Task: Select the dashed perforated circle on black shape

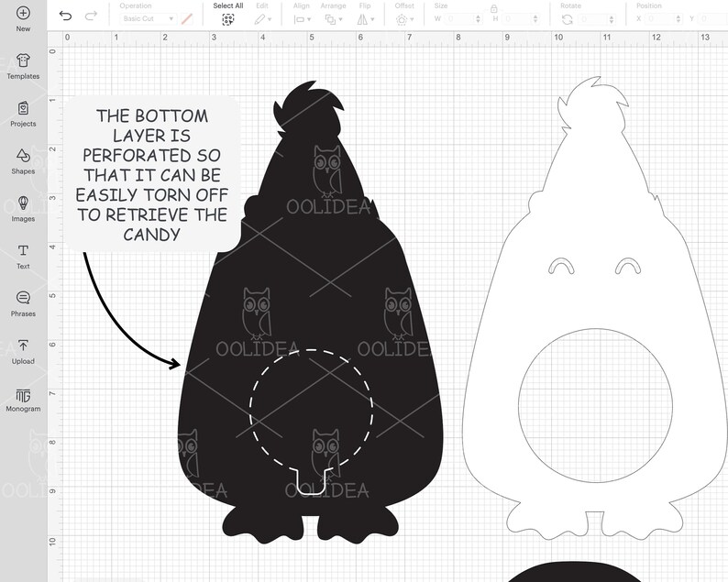Action: pos(311,411)
